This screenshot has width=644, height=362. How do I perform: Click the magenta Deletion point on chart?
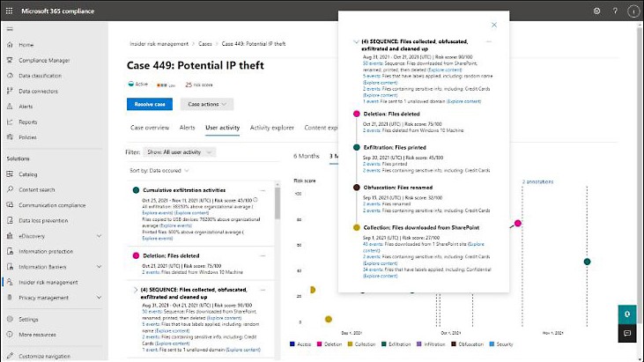click(517, 223)
